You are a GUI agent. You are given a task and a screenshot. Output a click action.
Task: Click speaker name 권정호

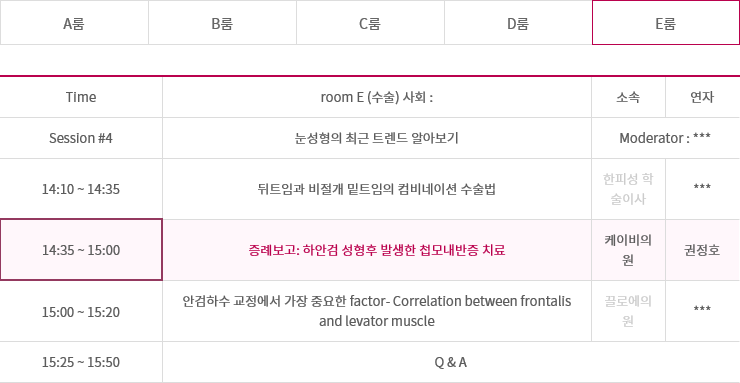point(702,250)
